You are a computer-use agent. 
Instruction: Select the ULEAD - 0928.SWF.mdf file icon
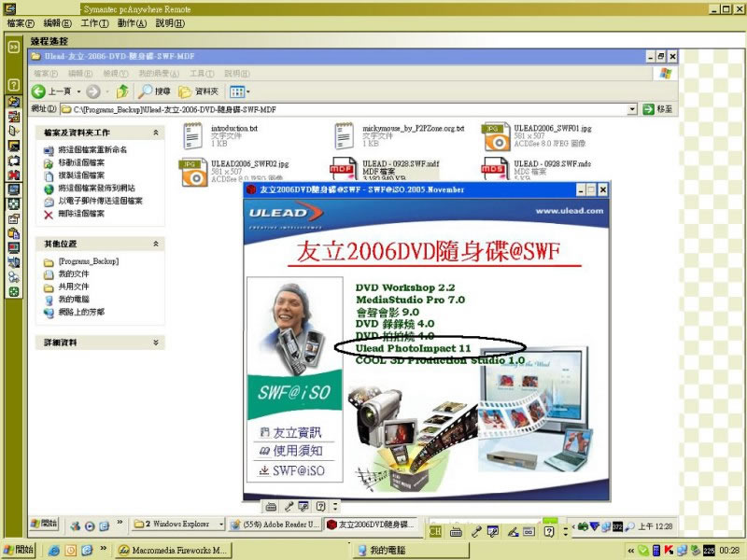coord(344,169)
